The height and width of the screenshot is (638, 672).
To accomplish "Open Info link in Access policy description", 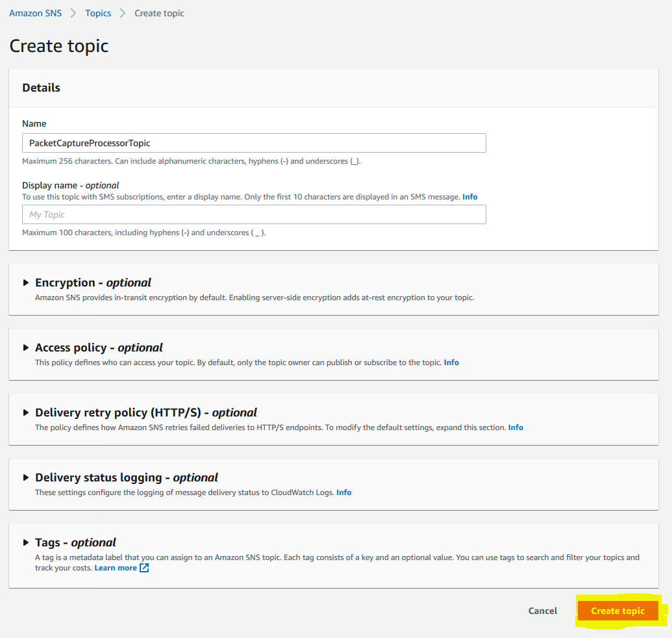I will [451, 363].
